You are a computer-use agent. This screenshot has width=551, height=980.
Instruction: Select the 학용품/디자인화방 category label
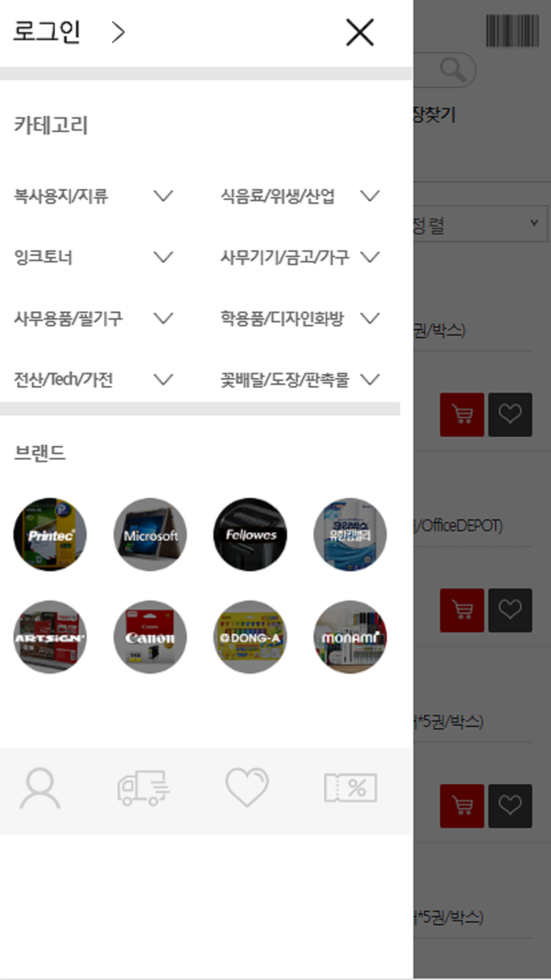pos(282,319)
